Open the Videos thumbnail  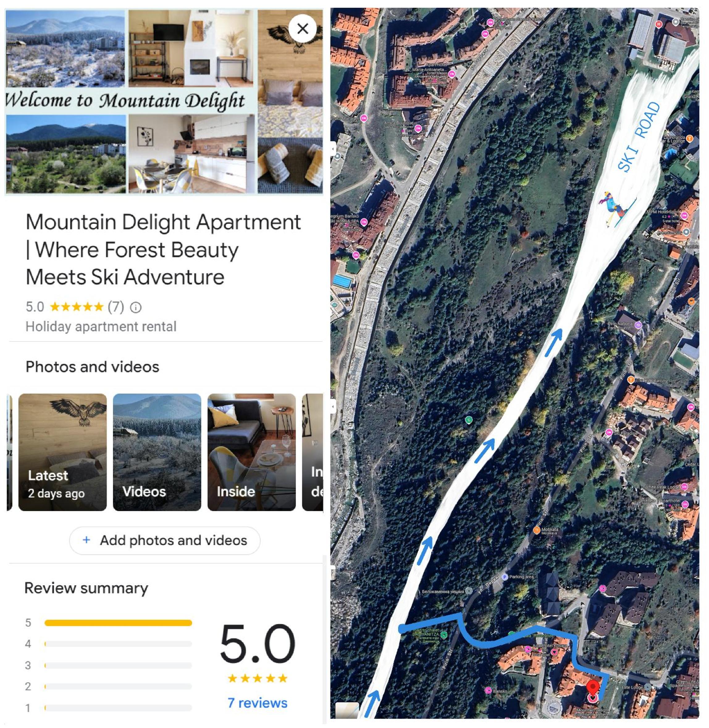(x=157, y=452)
